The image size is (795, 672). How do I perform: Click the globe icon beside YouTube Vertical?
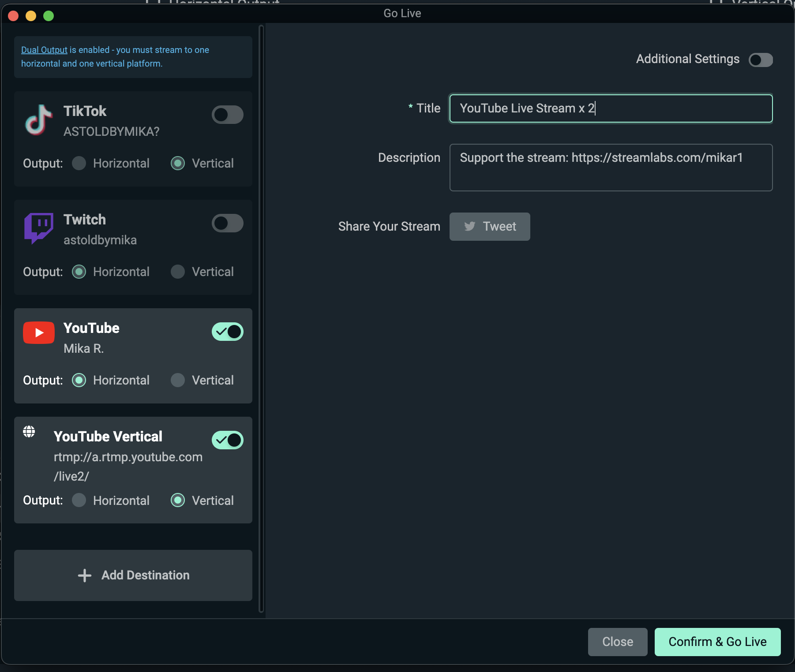pyautogui.click(x=29, y=431)
